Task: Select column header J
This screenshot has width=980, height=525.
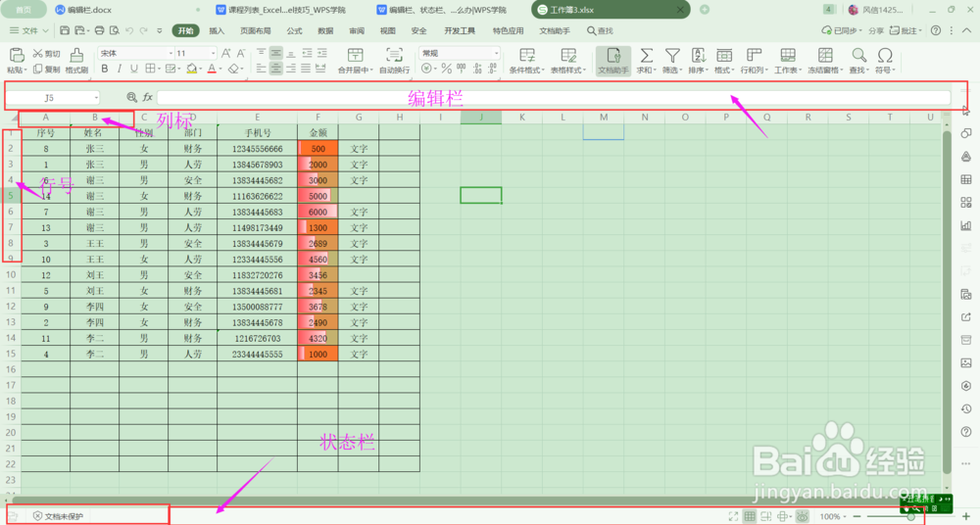Action: click(480, 117)
